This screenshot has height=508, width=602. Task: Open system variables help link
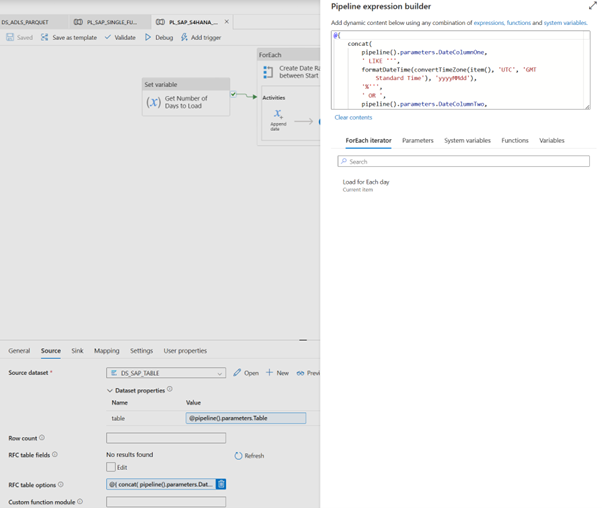pyautogui.click(x=565, y=23)
